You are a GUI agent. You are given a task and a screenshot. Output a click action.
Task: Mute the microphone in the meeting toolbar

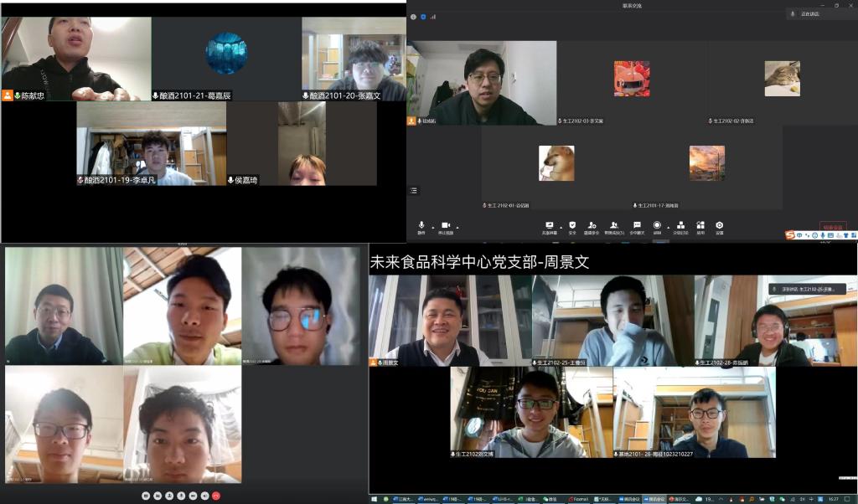pos(421,225)
